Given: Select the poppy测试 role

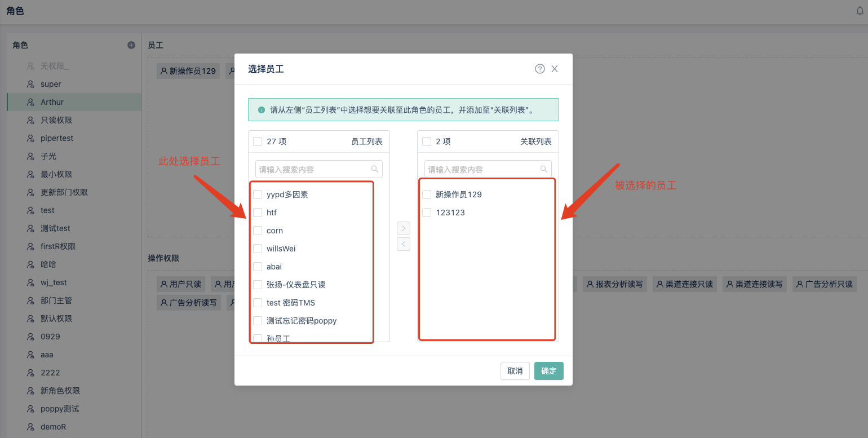Looking at the screenshot, I should click(74, 409).
